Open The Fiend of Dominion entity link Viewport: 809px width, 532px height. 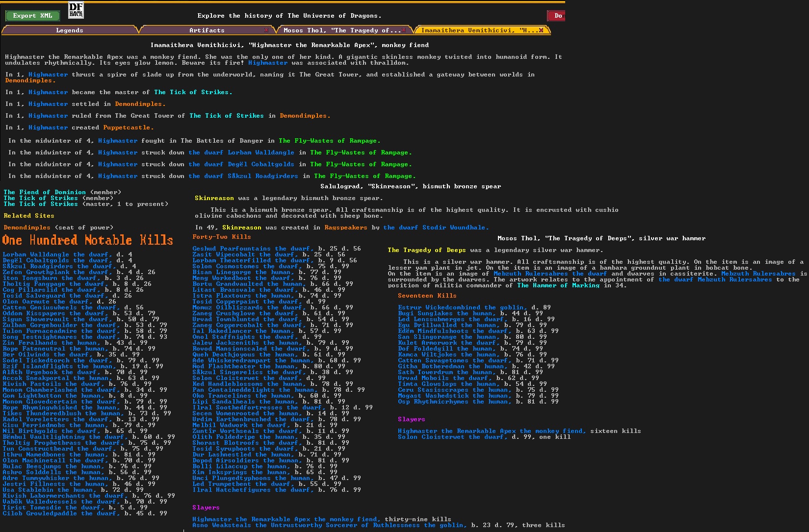pyautogui.click(x=44, y=192)
